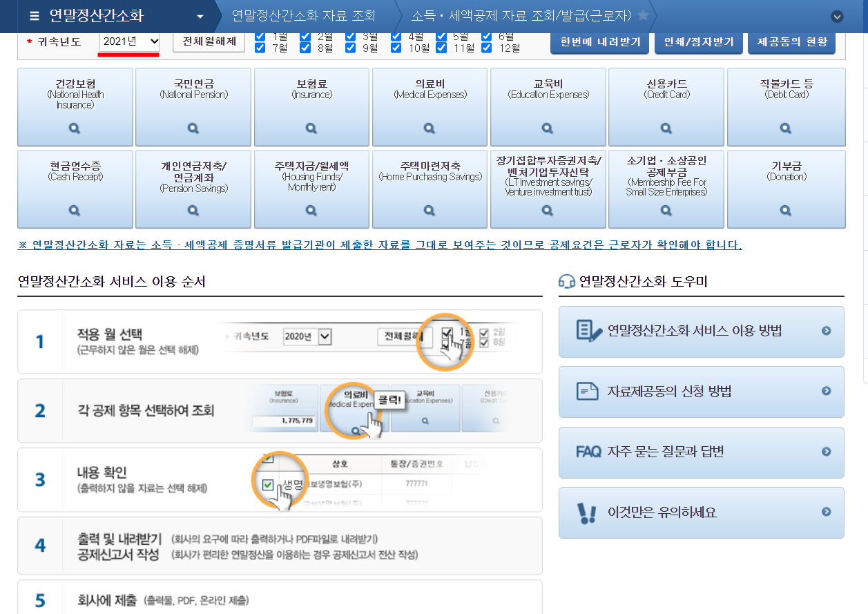Uncheck the 11월 checkbox
Image resolution: width=868 pixels, height=614 pixels.
(441, 48)
